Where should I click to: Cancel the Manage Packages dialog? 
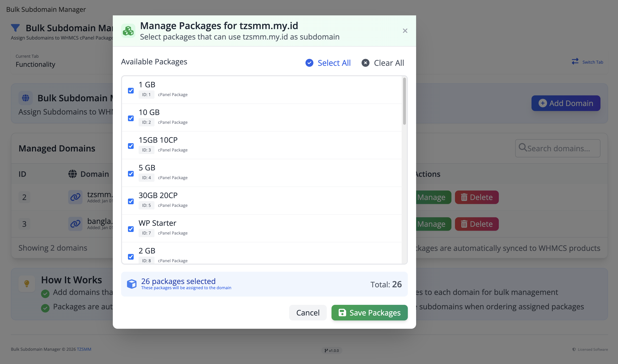308,312
